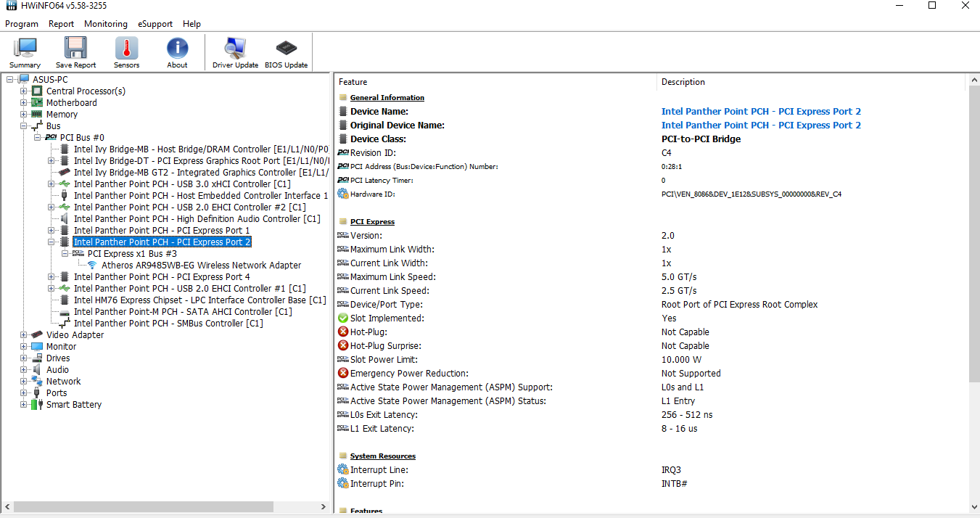Collapse the PCI Bus #0 node
Image resolution: width=980 pixels, height=518 pixels.
click(38, 137)
